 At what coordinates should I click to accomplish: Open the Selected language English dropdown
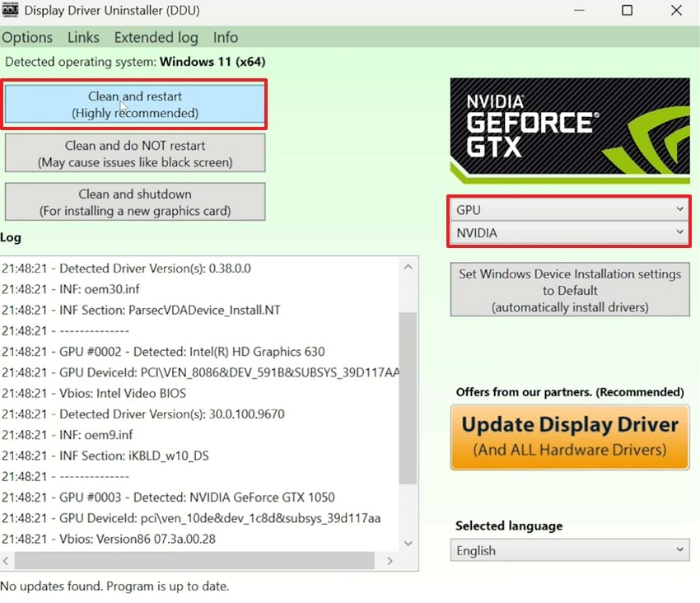[x=570, y=550]
